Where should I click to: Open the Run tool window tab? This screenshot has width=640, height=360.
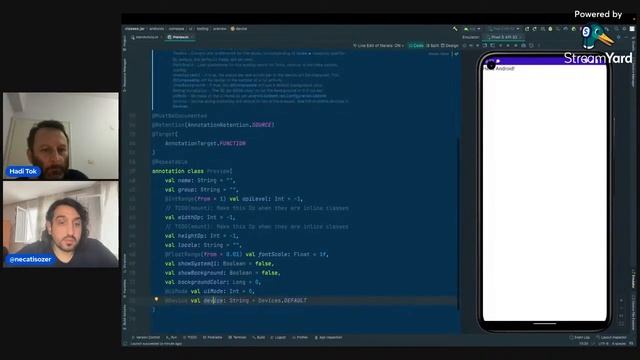click(171, 338)
